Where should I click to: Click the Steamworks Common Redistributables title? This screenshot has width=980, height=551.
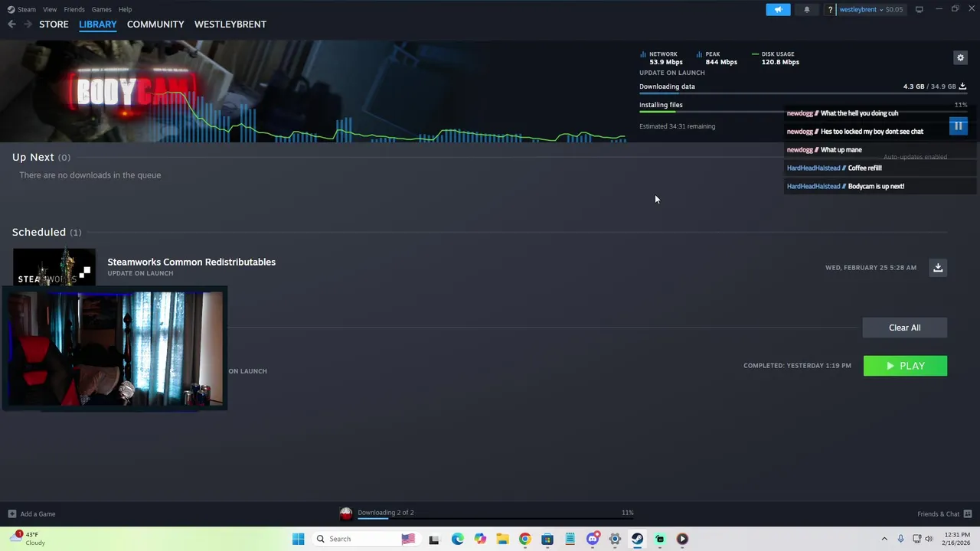pos(191,262)
